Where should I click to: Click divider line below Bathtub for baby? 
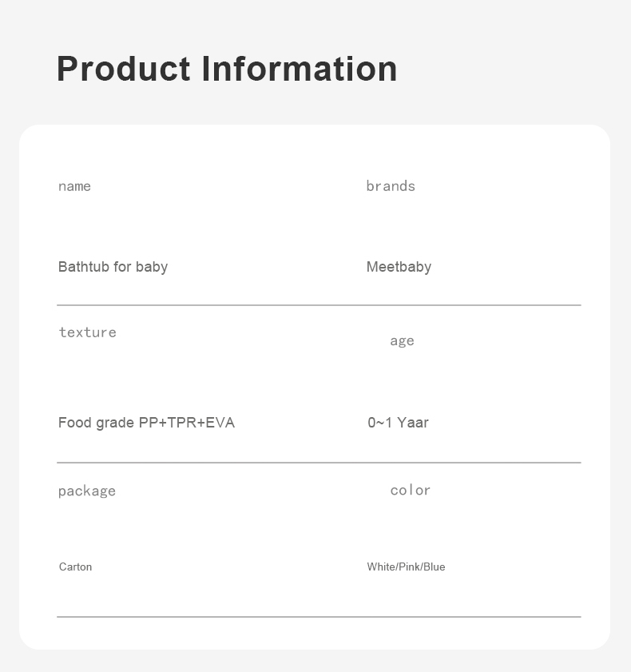point(319,305)
